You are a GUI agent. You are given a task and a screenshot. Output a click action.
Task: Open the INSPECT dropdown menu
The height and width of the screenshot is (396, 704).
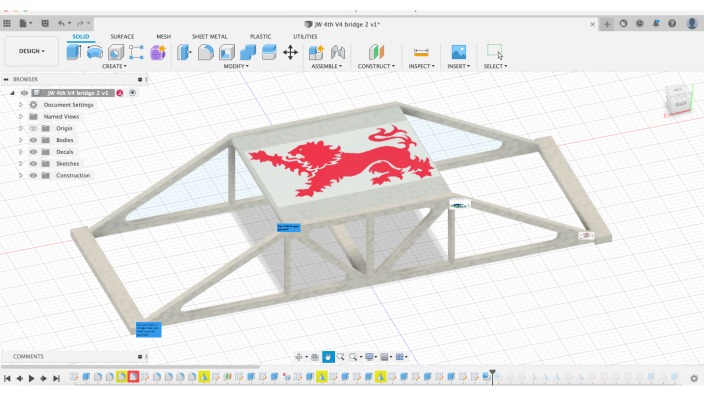click(x=422, y=66)
